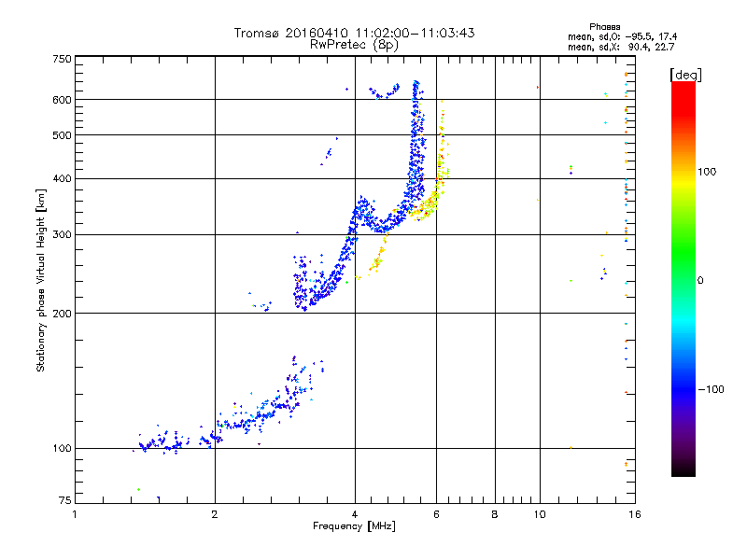
Task: Click the '500' y-axis tick label
Action: [x=62, y=135]
